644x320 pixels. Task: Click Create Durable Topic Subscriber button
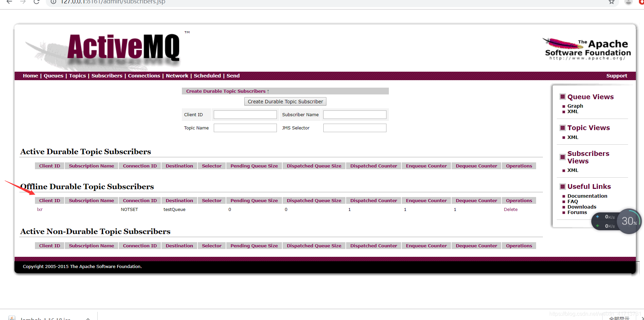tap(285, 102)
